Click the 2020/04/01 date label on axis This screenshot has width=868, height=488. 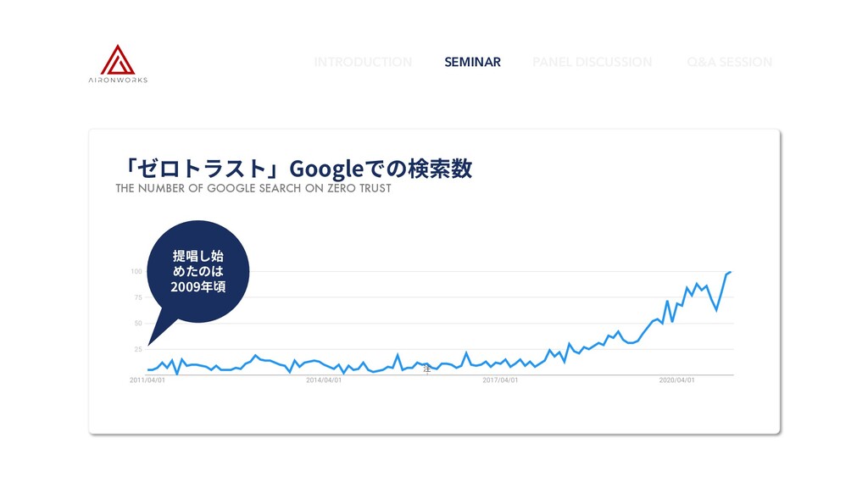[676, 380]
